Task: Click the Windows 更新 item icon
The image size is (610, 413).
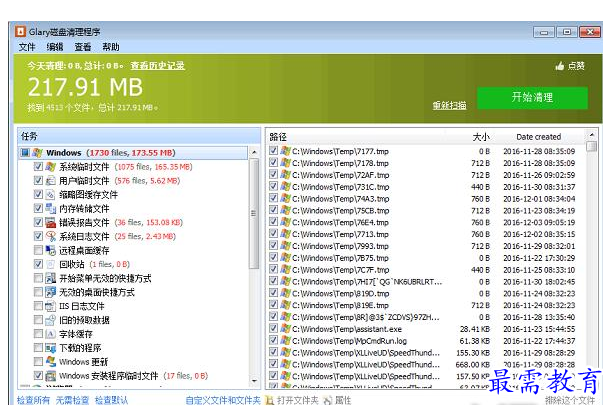Action: tap(51, 362)
